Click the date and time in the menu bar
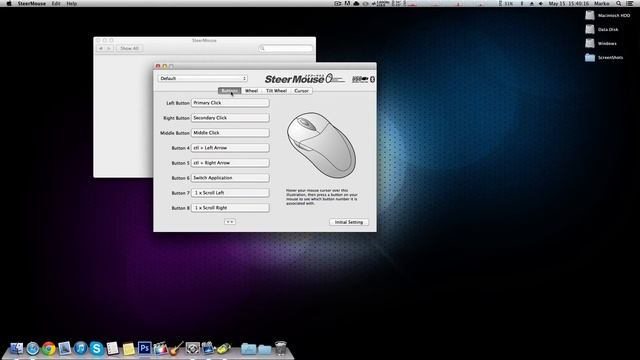The width and height of the screenshot is (640, 360). pyautogui.click(x=569, y=3)
